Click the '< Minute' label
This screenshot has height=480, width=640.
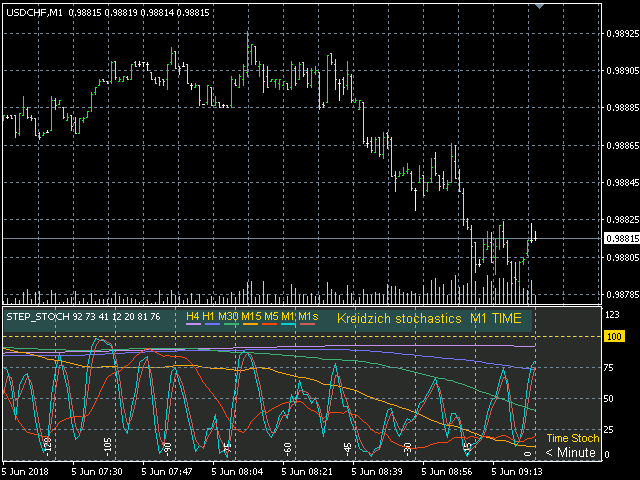click(572, 453)
